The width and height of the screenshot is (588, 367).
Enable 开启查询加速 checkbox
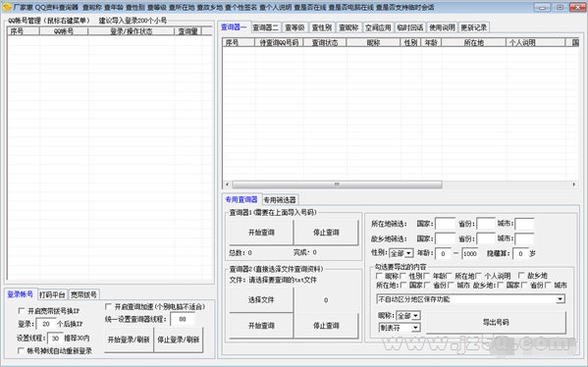pyautogui.click(x=108, y=306)
